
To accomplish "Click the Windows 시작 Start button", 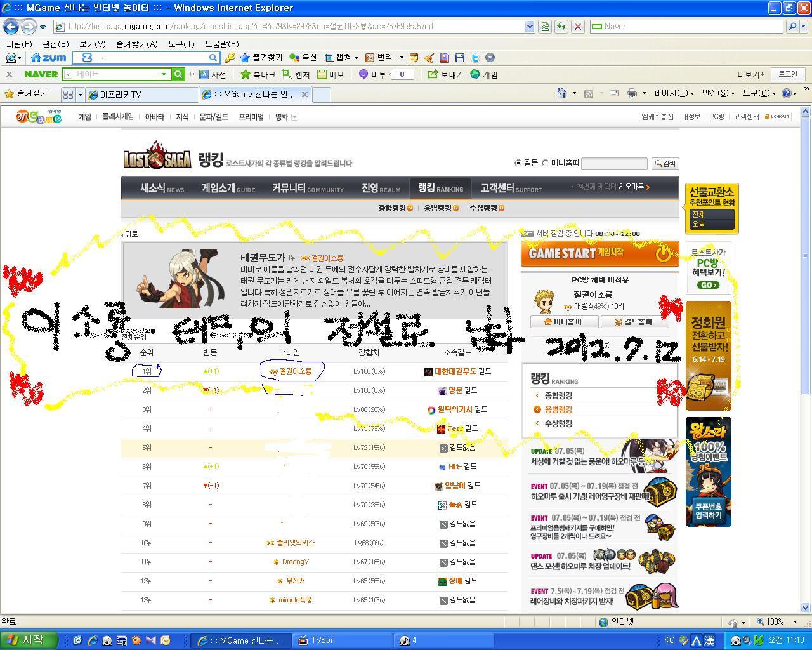I will (29, 640).
